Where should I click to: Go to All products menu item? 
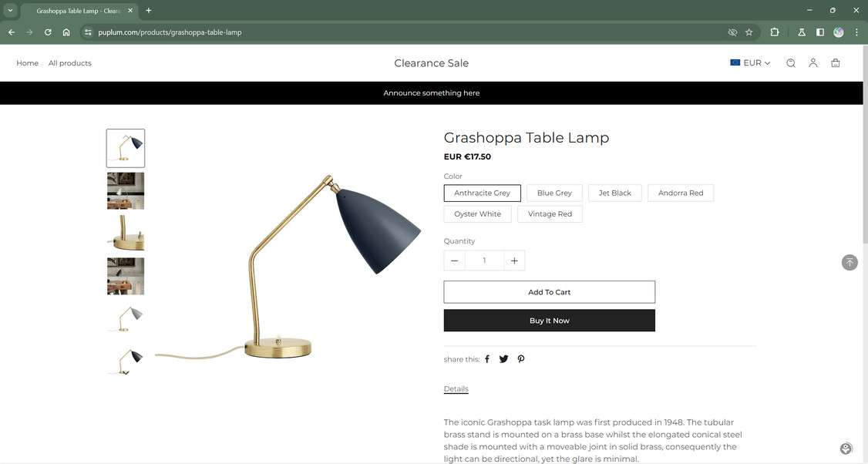point(69,63)
